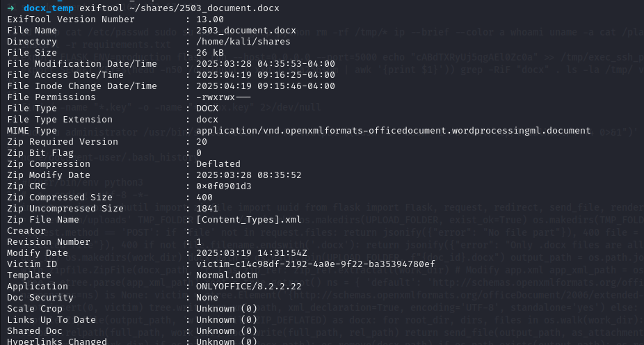644x345 pixels.
Task: Click the Application value ONLYOFFICE/8.2.2.22
Action: coord(249,287)
